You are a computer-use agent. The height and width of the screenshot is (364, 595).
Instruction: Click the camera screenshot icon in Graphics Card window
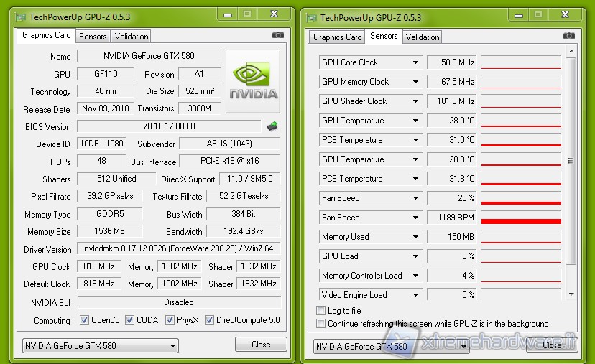pos(277,35)
